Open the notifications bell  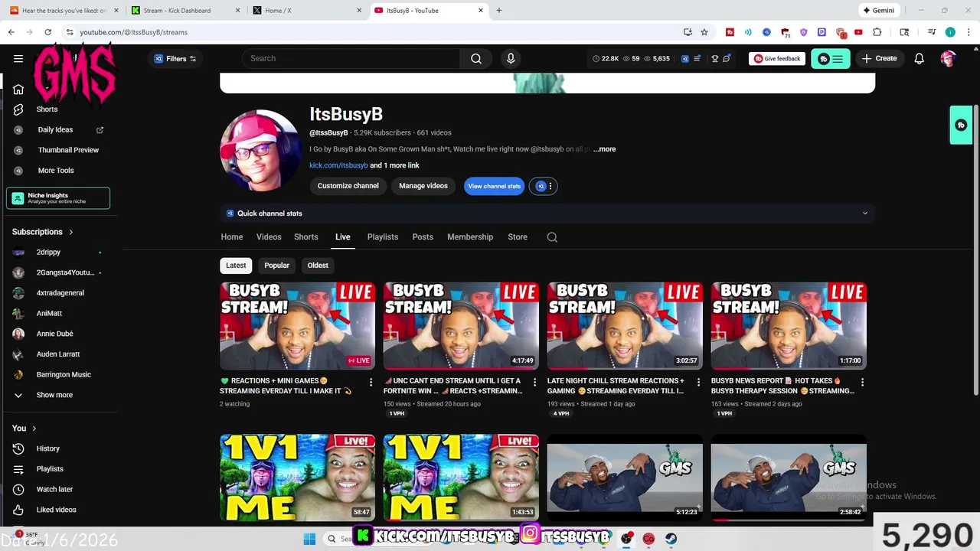pyautogui.click(x=920, y=58)
